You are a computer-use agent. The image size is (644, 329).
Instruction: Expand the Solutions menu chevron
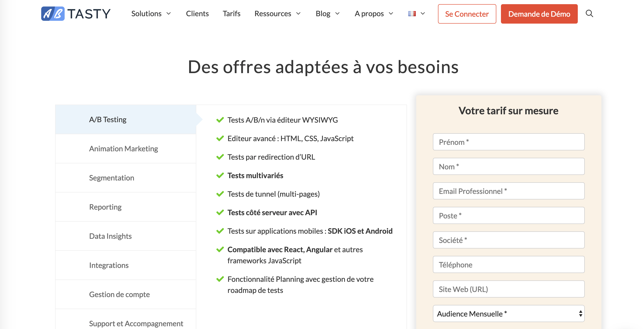[x=169, y=13]
